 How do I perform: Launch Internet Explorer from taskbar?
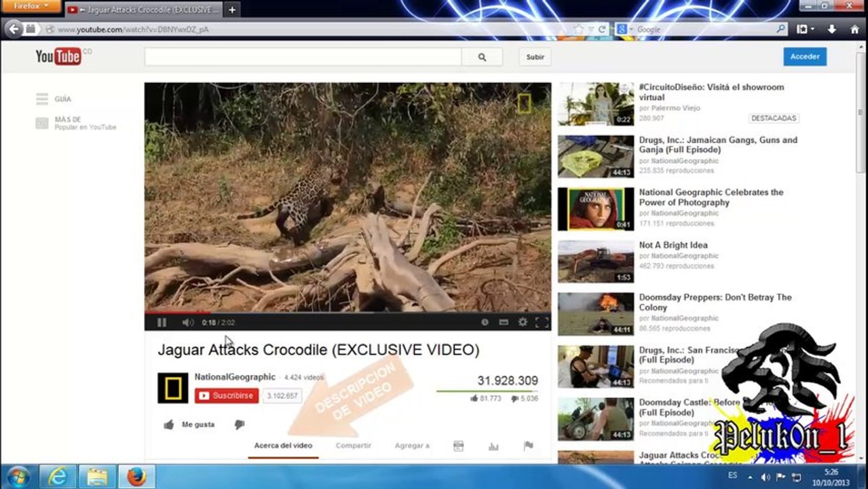[58, 477]
